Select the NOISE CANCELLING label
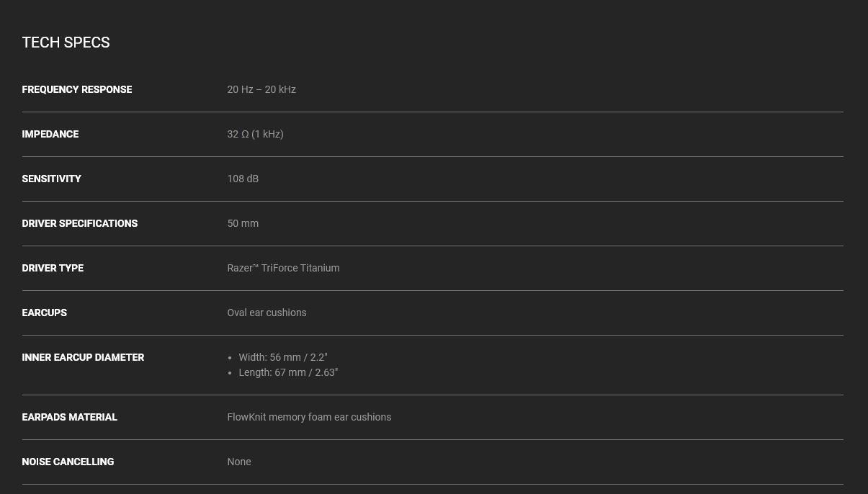 [68, 462]
